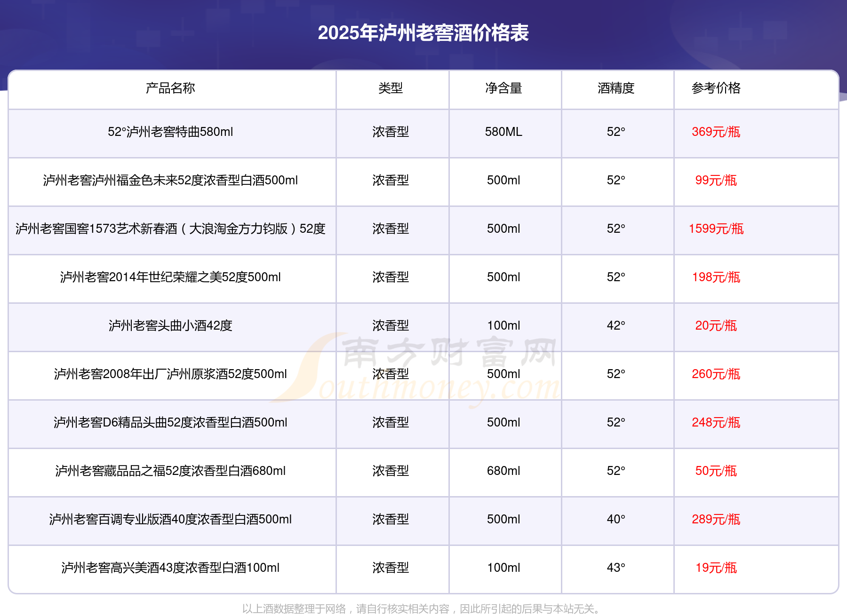
Task: Click 浓香型 in the 高兴美酒 row
Action: click(x=391, y=568)
